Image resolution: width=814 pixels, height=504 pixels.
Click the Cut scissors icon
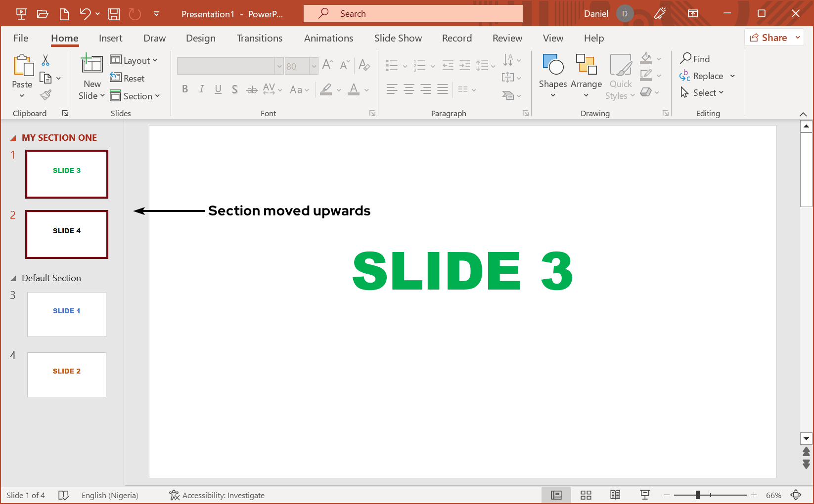(x=45, y=60)
